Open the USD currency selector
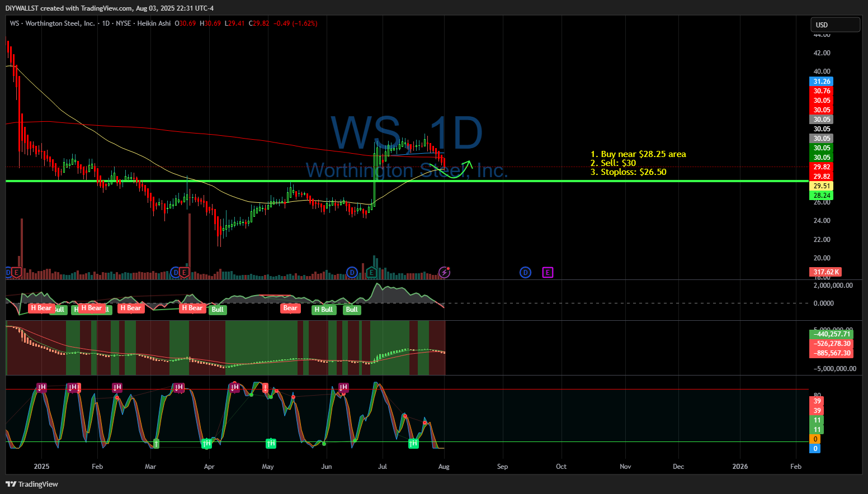Viewport: 868px width, 494px height. tap(835, 25)
